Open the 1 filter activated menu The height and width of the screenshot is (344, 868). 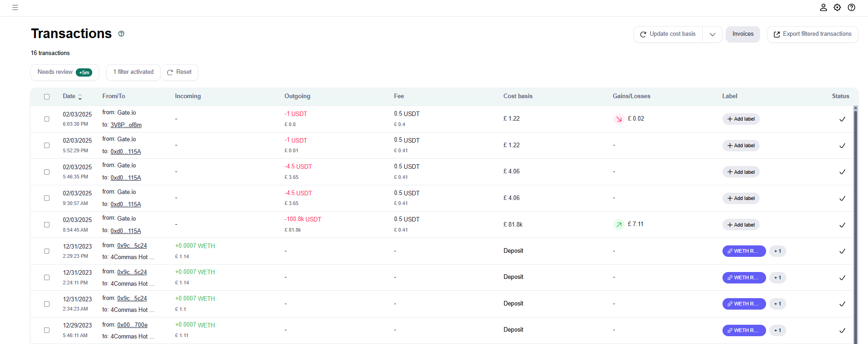[133, 72]
